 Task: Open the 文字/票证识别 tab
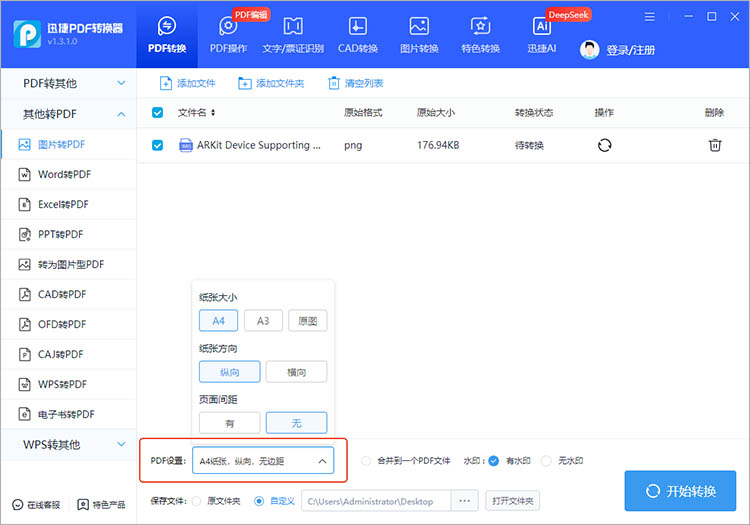(293, 35)
